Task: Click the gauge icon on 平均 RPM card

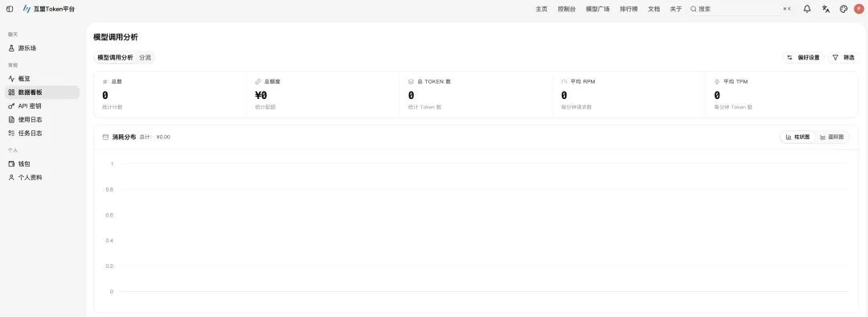Action: tap(564, 81)
